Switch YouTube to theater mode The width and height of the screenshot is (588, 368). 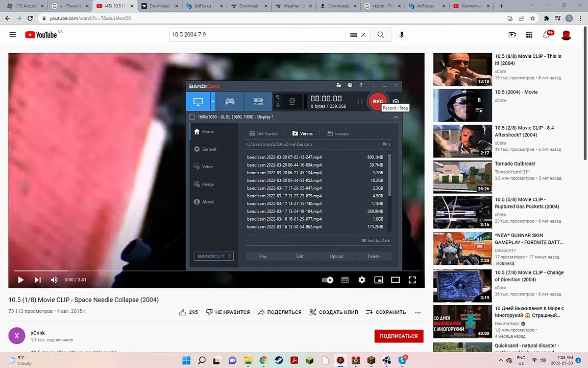coord(395,280)
